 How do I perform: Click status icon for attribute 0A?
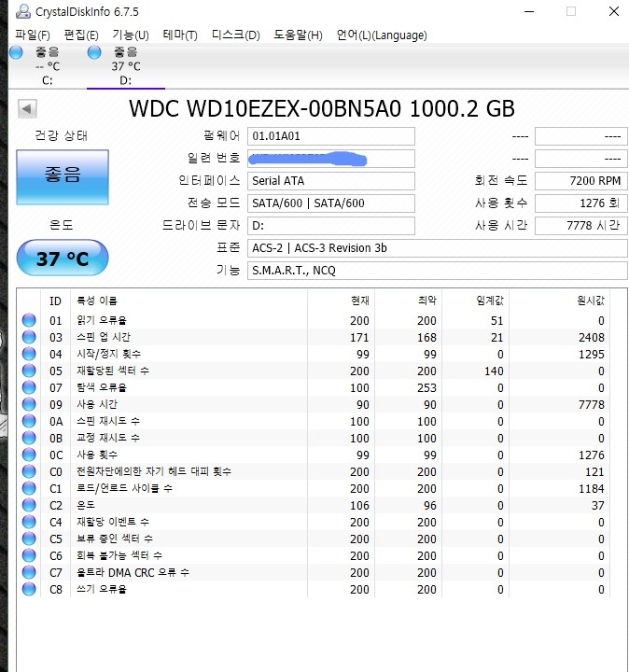pyautogui.click(x=29, y=421)
